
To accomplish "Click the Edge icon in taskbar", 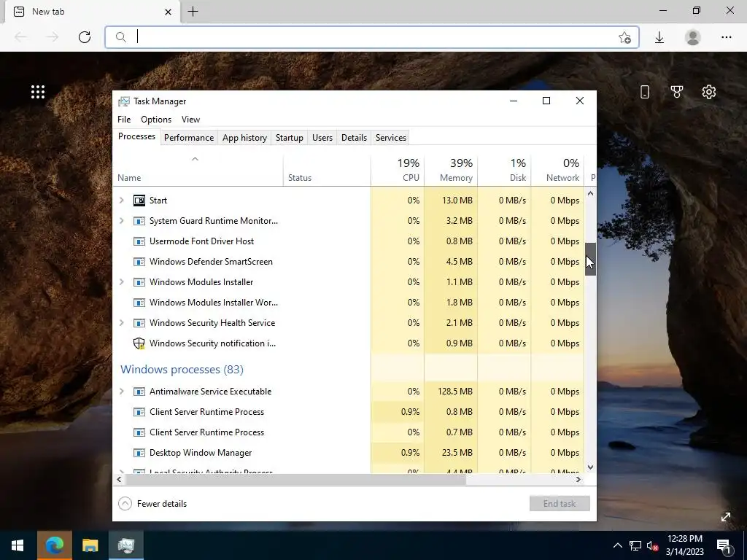I will [54, 545].
